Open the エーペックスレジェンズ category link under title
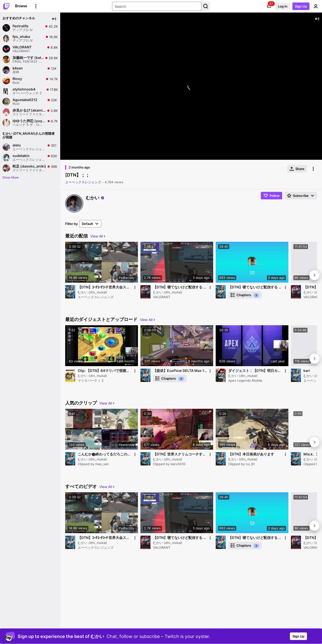Screen dimensions: 322x644 (83, 182)
